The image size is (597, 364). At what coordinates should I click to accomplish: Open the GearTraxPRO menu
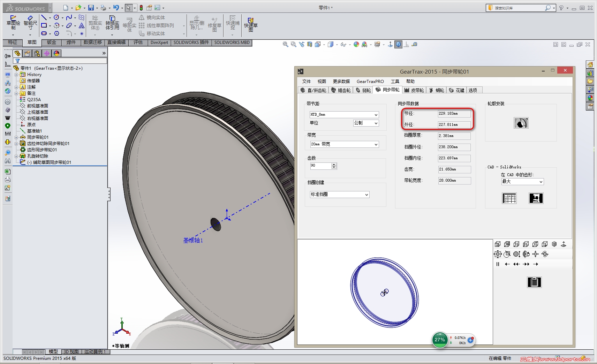pos(370,82)
